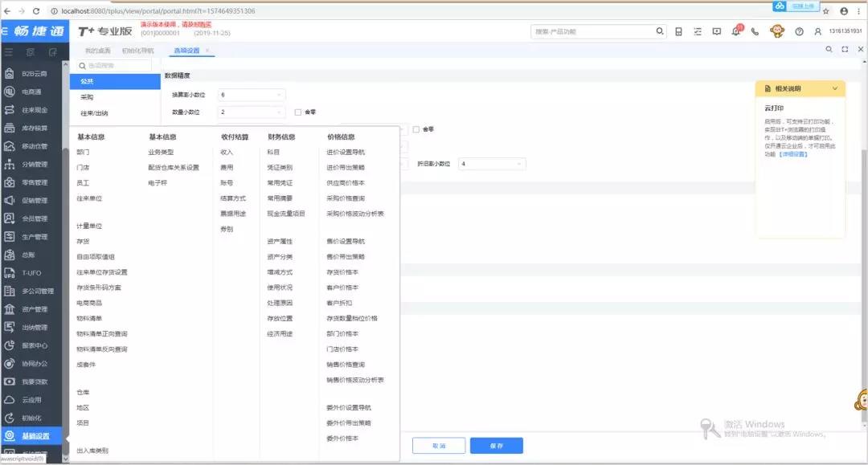
Task: Open the 库存核算 sidebar icon
Action: click(x=10, y=128)
